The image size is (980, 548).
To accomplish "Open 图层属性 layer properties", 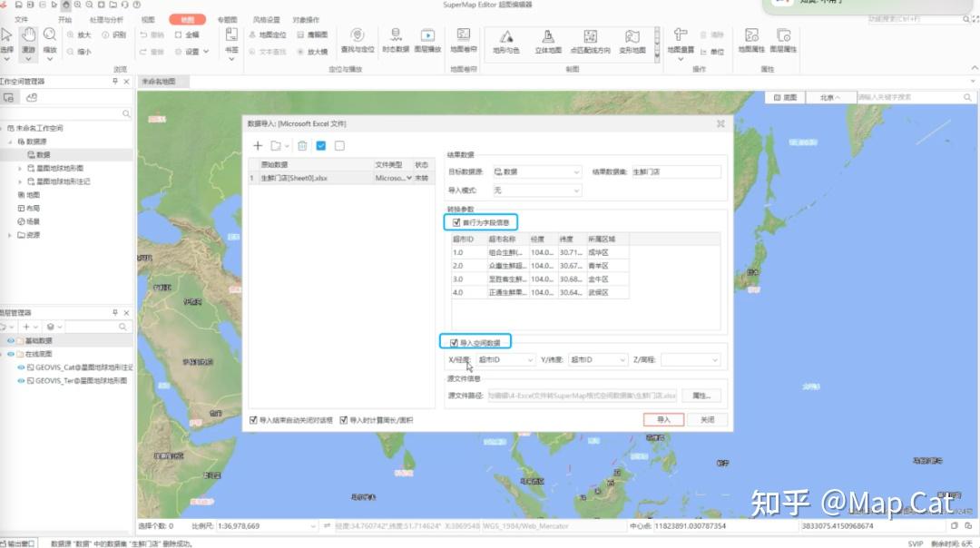I will pyautogui.click(x=784, y=41).
